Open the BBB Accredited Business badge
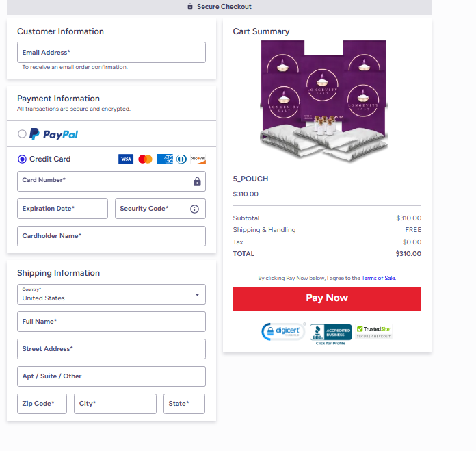 click(330, 333)
